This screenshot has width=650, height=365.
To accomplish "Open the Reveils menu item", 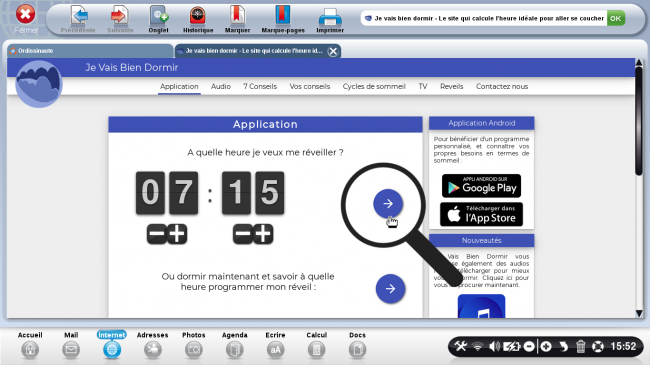I will pyautogui.click(x=451, y=86).
